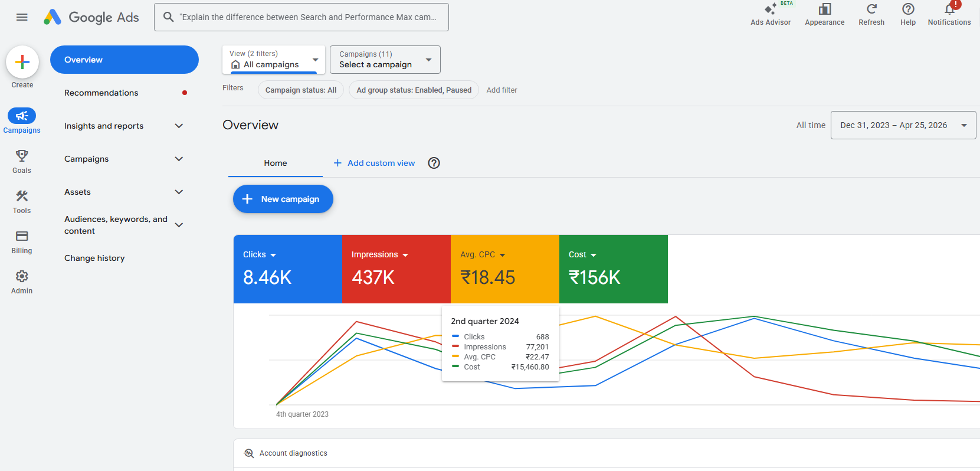Click the tooltip Impressions value 77,201

pos(537,347)
